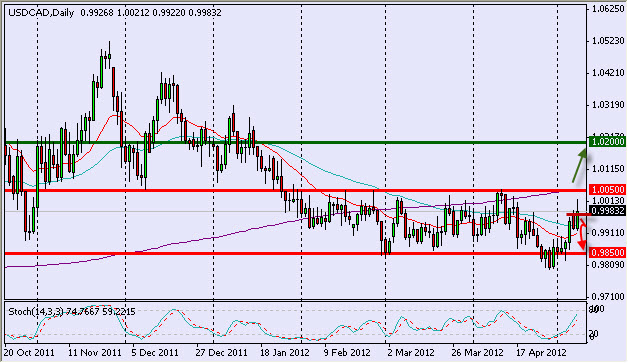The image size is (628, 363).
Task: Select the short dark red line near current price
Action: (578, 215)
